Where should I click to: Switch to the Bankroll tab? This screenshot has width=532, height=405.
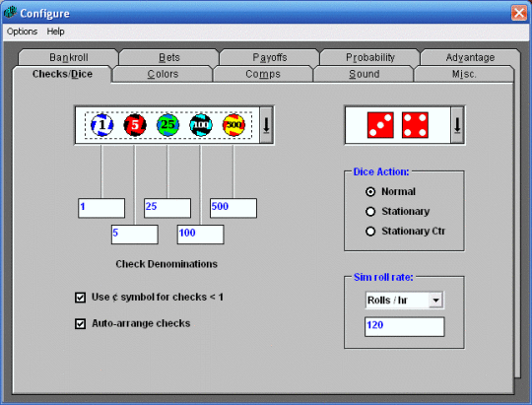tap(69, 57)
